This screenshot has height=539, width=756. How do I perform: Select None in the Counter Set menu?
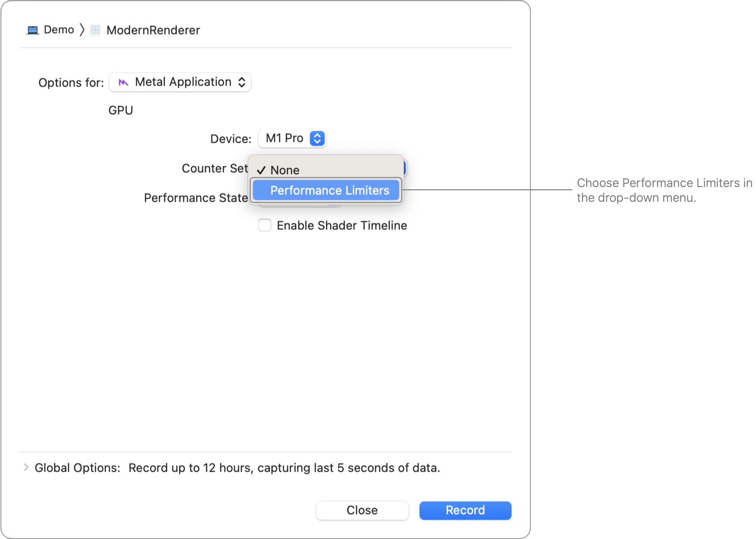point(285,170)
